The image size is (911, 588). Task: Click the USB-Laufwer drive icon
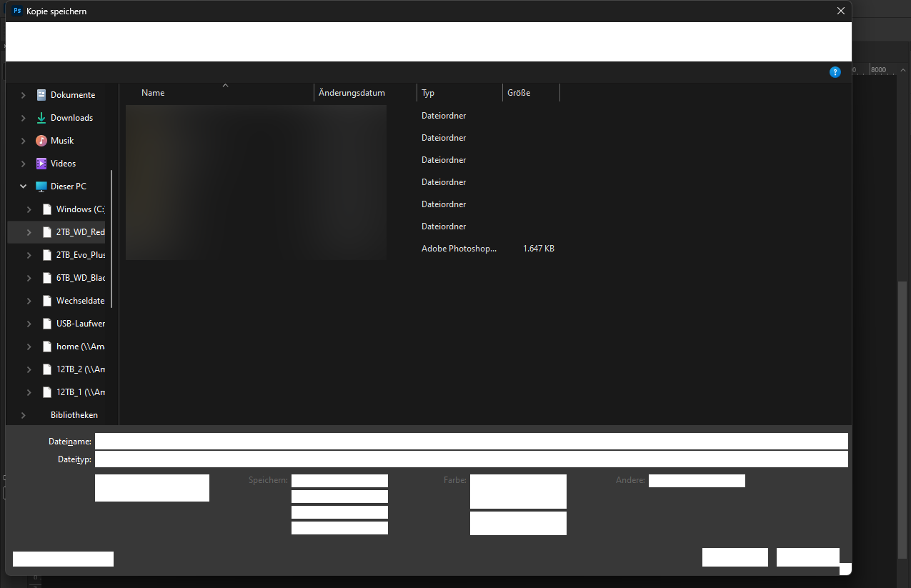coord(47,324)
